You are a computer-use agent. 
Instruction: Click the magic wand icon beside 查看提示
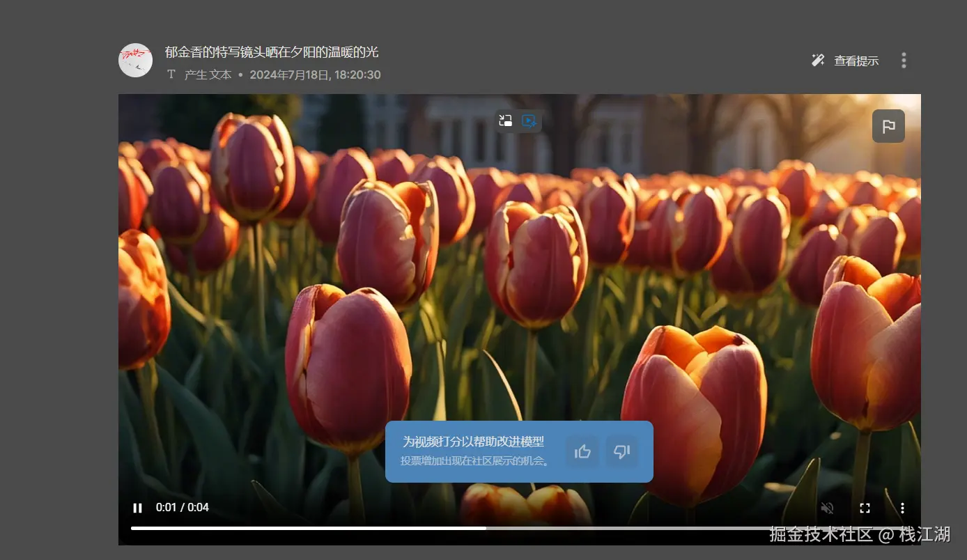tap(818, 61)
